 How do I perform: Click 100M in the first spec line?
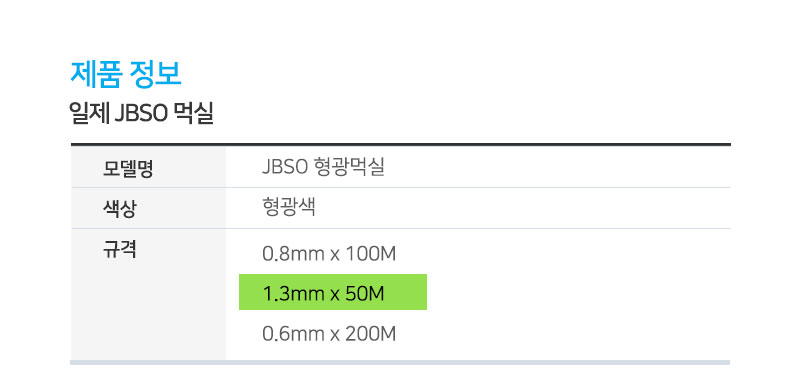coord(370,254)
